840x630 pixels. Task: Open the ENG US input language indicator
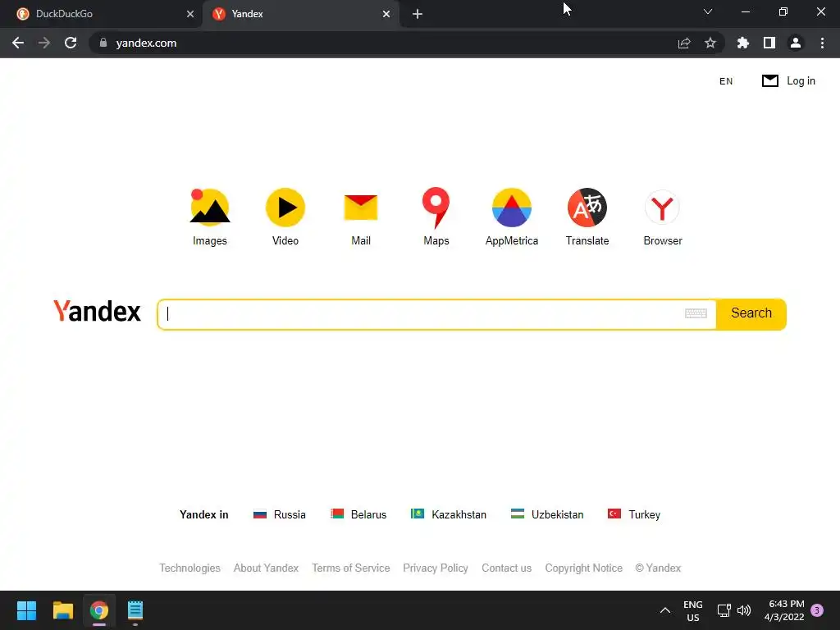pyautogui.click(x=692, y=610)
